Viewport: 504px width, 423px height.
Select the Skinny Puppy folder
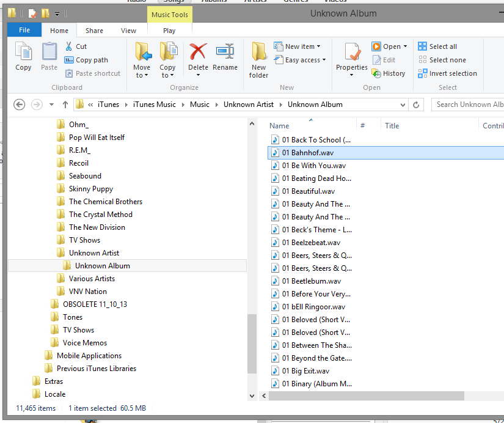point(91,189)
